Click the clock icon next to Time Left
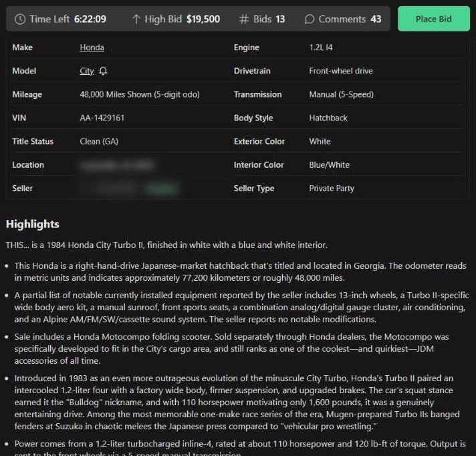The image size is (476, 456). coord(20,19)
